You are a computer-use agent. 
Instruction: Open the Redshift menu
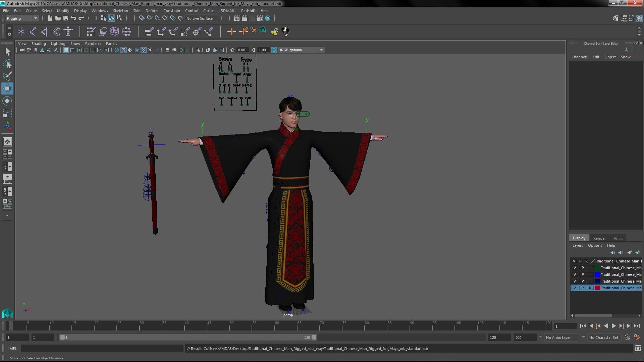point(248,11)
